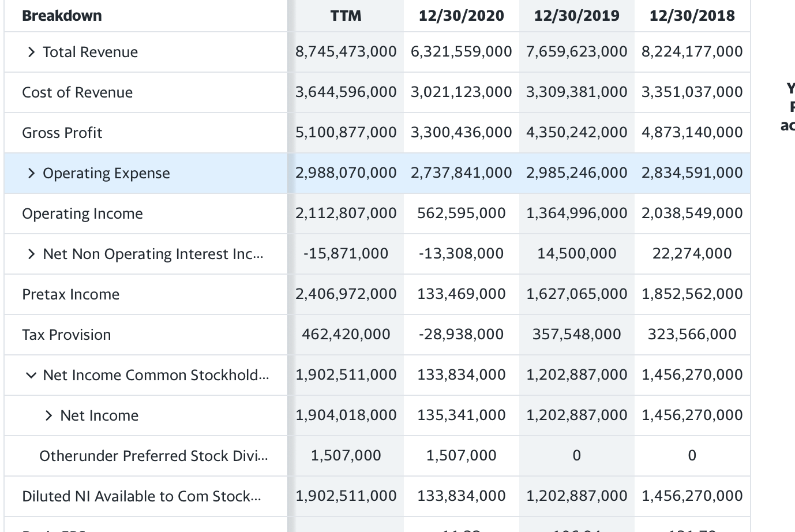The width and height of the screenshot is (795, 532).
Task: Click 12/30/2018 Gross Profit value 4,873,140,000
Action: click(692, 132)
